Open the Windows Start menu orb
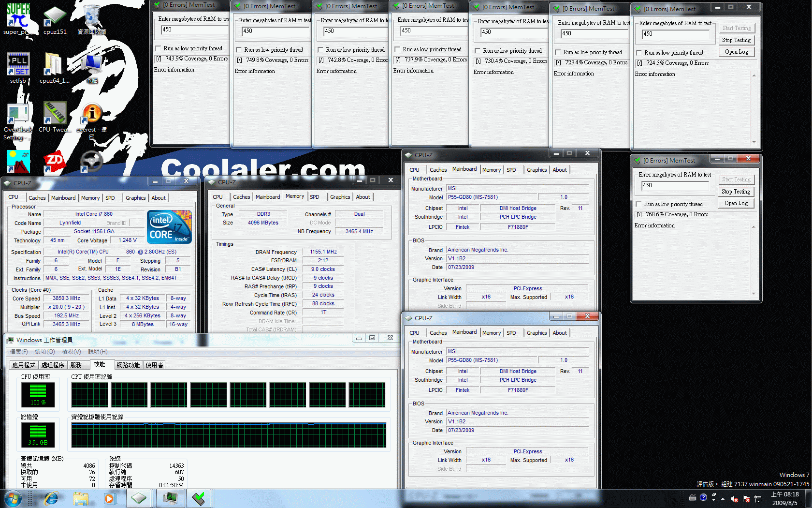The height and width of the screenshot is (508, 812). (x=13, y=498)
